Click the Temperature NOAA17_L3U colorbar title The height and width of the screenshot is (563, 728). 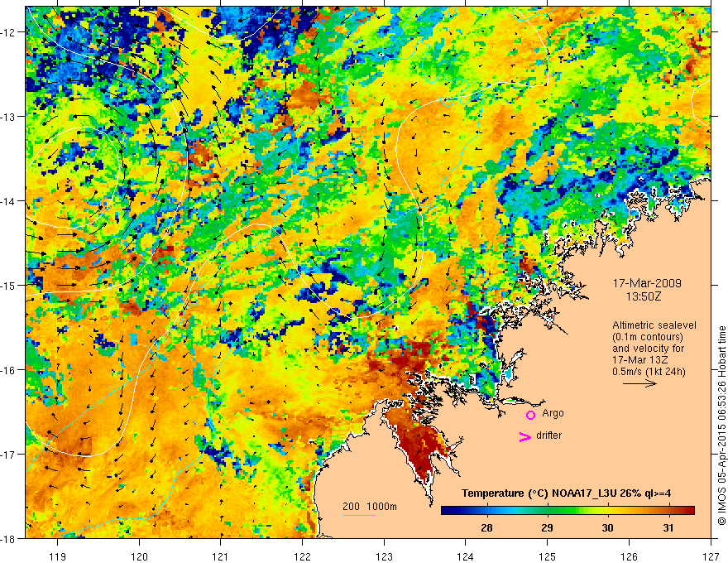click(566, 493)
